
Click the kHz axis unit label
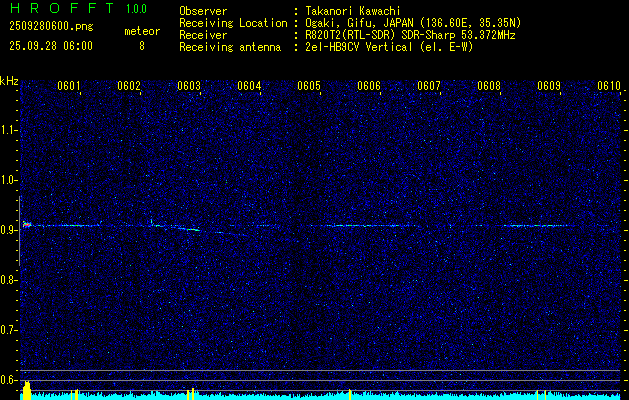pos(9,81)
